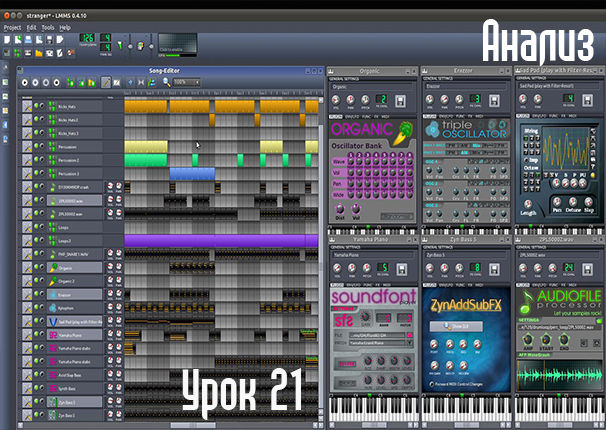Open the bottom icon in left sidebar
Screen dimensions: 606x430
pyautogui.click(x=5, y=139)
